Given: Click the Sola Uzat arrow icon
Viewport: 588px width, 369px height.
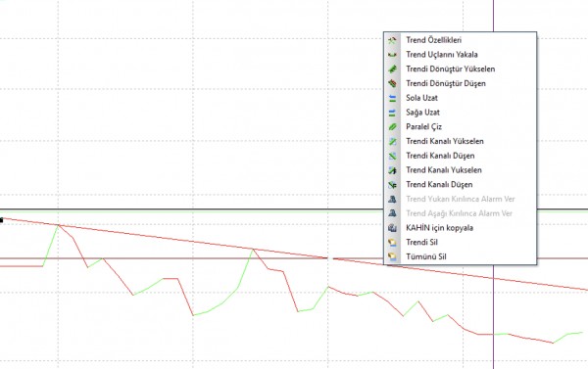Looking at the screenshot, I should [x=392, y=98].
